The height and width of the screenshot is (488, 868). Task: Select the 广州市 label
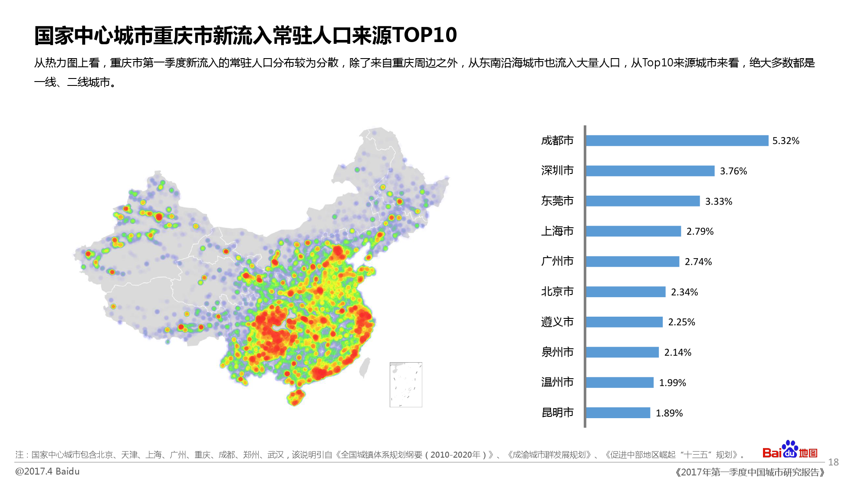(x=557, y=261)
